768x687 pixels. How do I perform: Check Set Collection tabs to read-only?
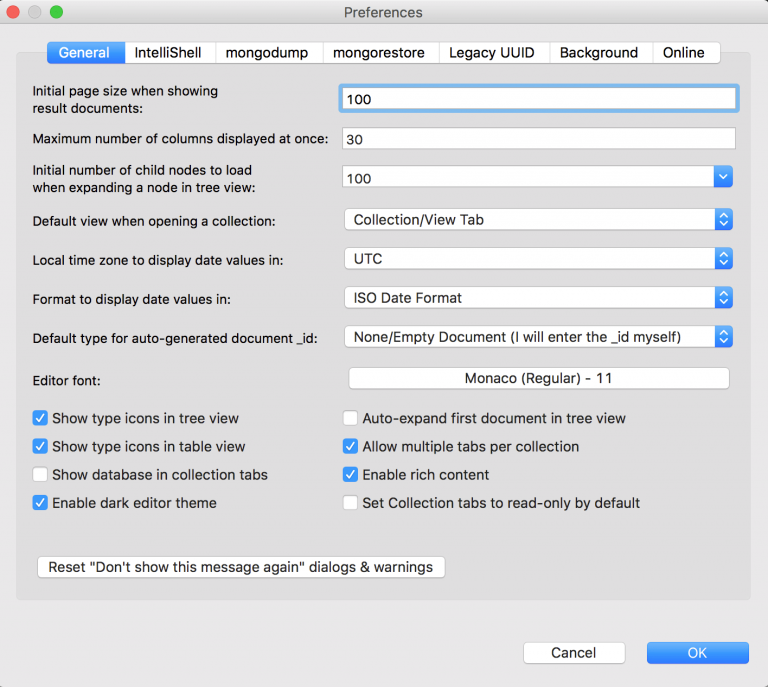coord(350,502)
